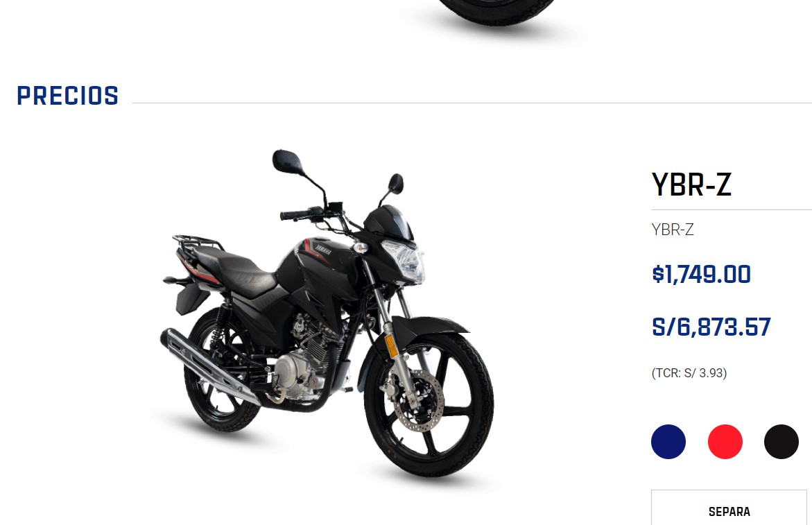Click the S/6,873.57 soles price
This screenshot has width=812, height=525.
711,327
